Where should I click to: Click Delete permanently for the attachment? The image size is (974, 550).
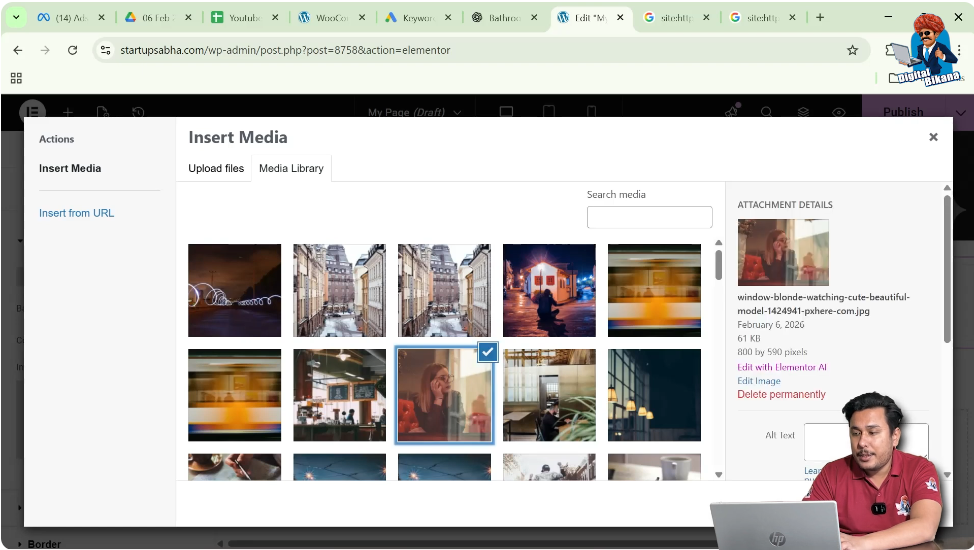781,395
